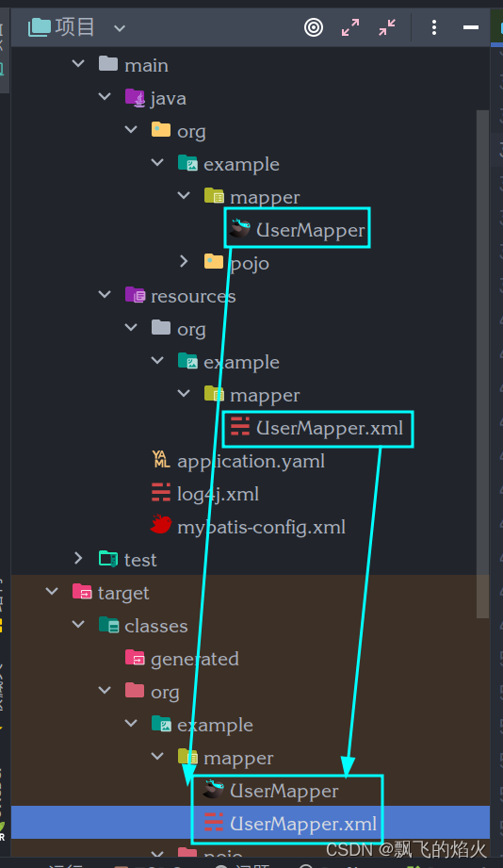Collapse the main folder chevron
The image size is (503, 868).
[x=78, y=64]
